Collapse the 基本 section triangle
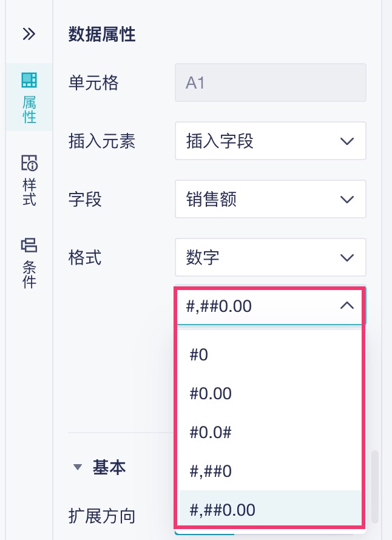The image size is (392, 540). (x=77, y=467)
